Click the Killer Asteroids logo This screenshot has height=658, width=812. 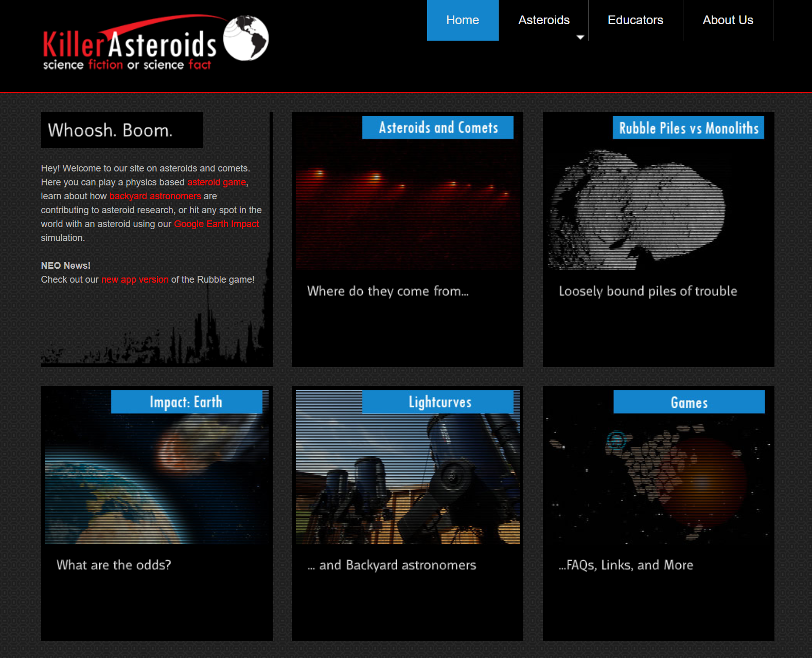155,43
